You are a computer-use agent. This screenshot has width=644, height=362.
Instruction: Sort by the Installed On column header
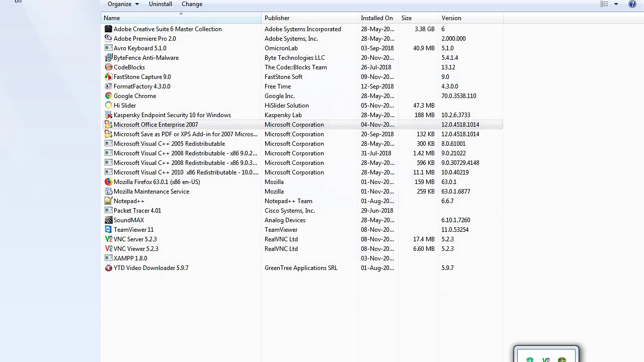[x=378, y=18]
